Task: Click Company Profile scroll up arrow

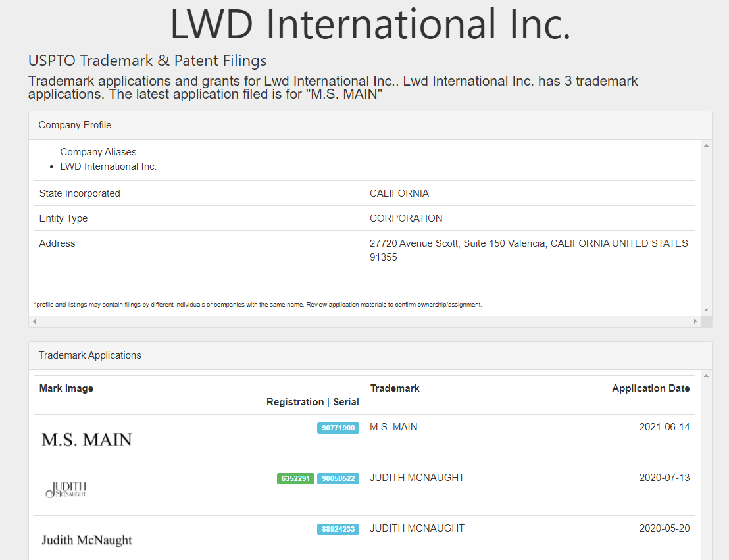Action: pos(706,145)
